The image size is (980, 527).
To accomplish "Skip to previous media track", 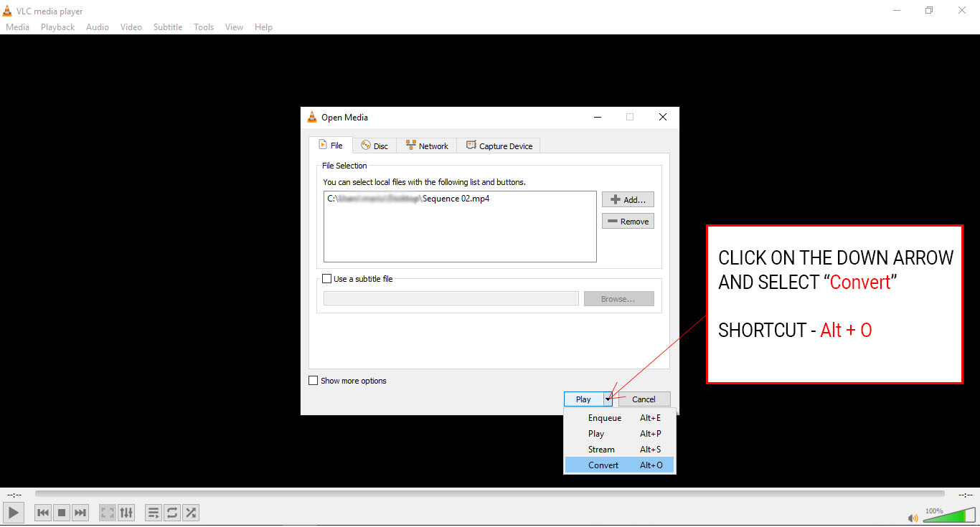I will pyautogui.click(x=43, y=513).
